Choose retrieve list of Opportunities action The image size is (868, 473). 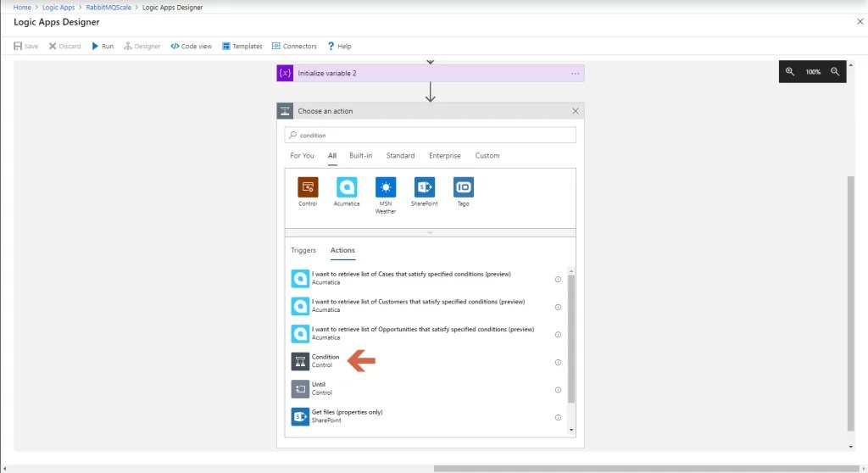(x=426, y=333)
